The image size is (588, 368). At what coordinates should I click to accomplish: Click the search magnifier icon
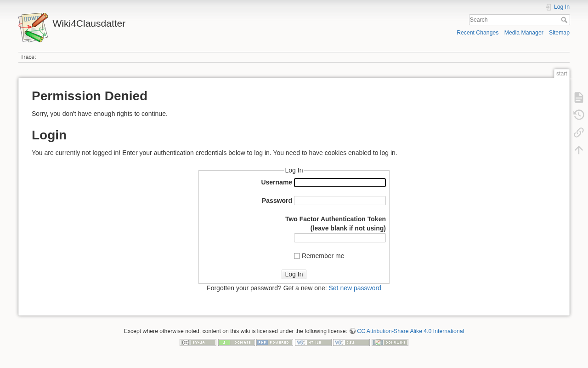coord(564,20)
